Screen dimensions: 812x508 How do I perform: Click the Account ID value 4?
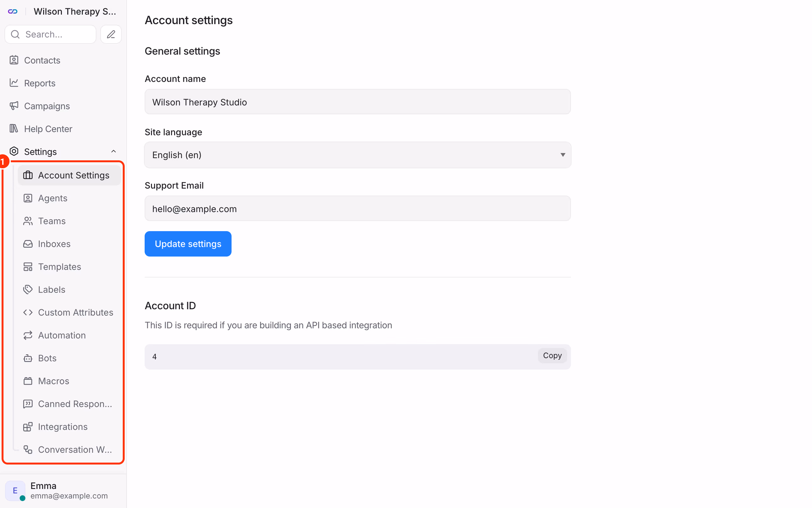click(154, 357)
